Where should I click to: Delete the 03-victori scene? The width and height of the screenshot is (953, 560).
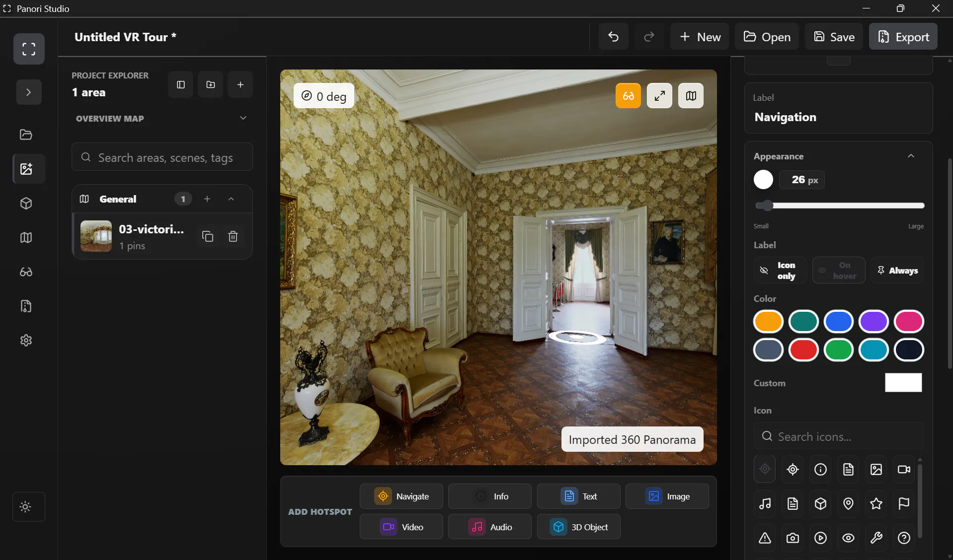pyautogui.click(x=233, y=236)
